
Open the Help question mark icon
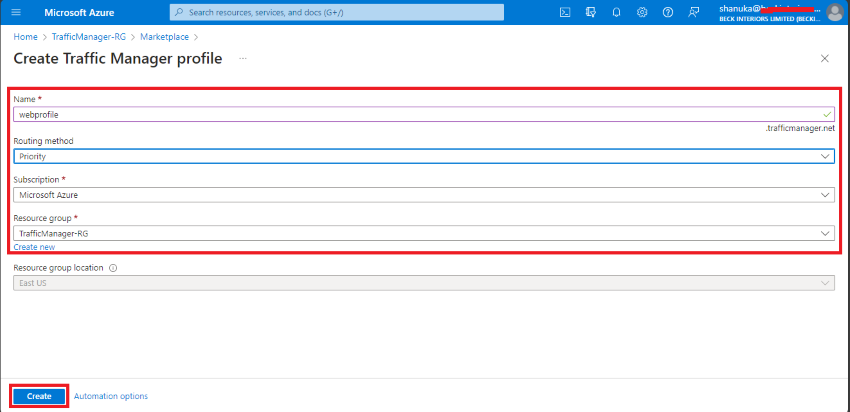tap(668, 12)
